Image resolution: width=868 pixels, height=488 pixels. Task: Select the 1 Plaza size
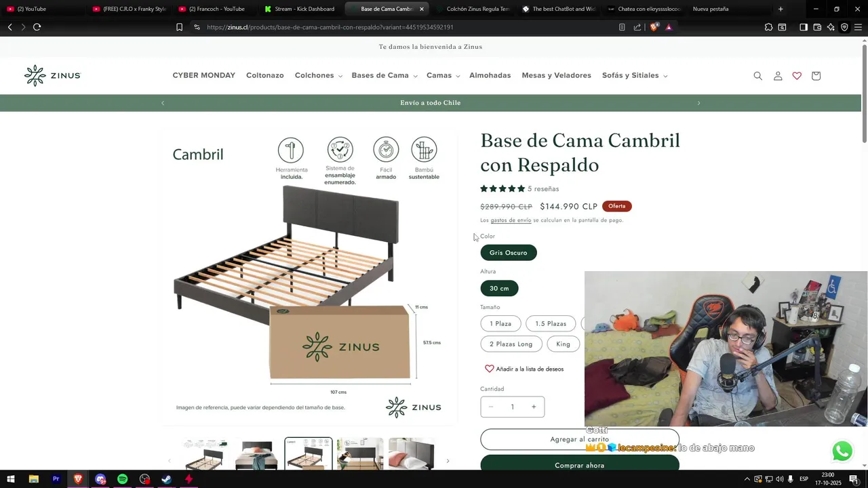coord(500,324)
